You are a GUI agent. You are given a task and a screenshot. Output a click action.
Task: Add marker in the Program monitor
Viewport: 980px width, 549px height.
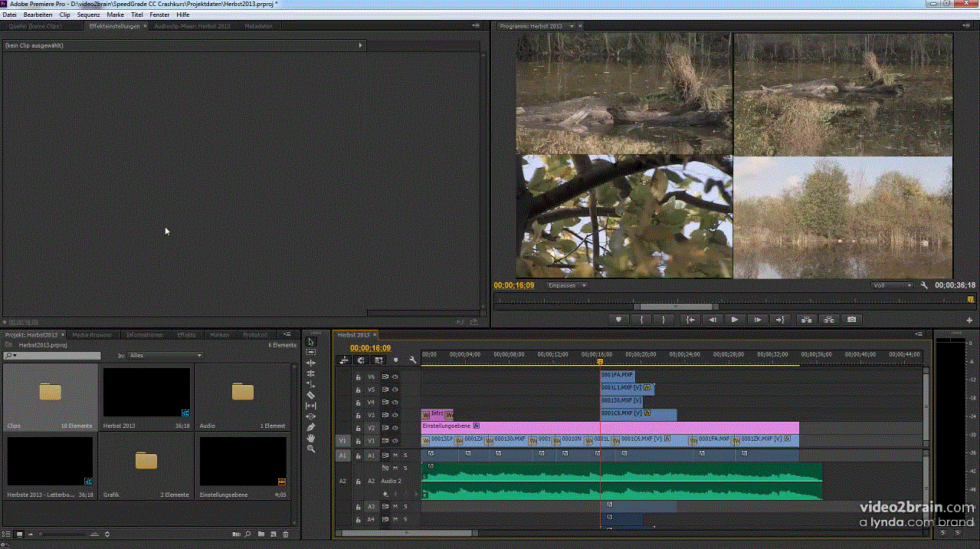click(619, 320)
